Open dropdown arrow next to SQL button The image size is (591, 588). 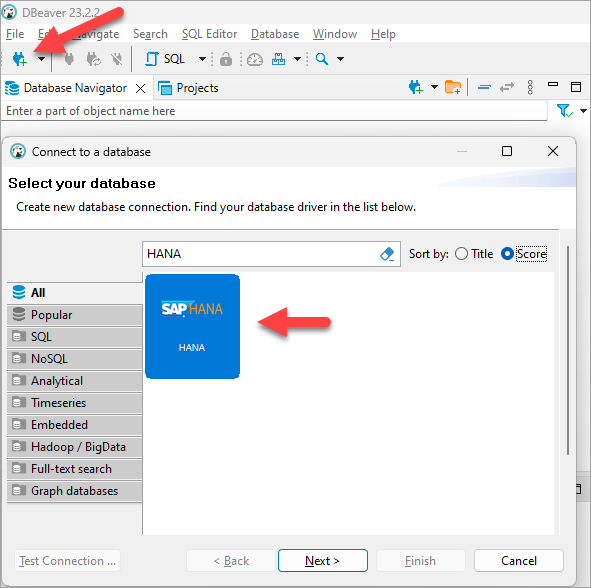tap(202, 59)
